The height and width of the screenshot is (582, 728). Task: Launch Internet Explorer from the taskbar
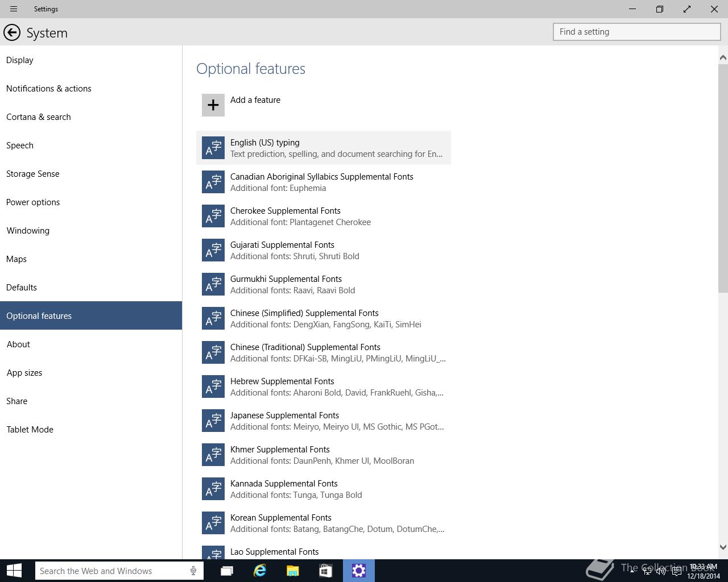coord(260,571)
